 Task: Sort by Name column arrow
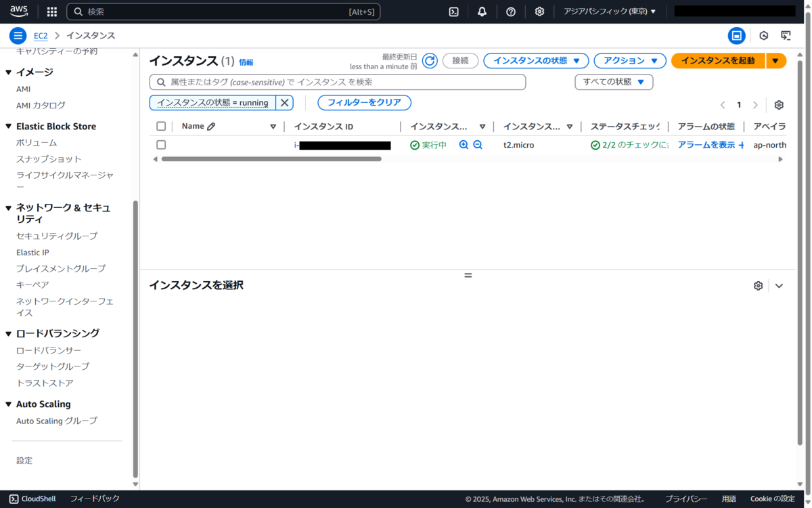[273, 127]
